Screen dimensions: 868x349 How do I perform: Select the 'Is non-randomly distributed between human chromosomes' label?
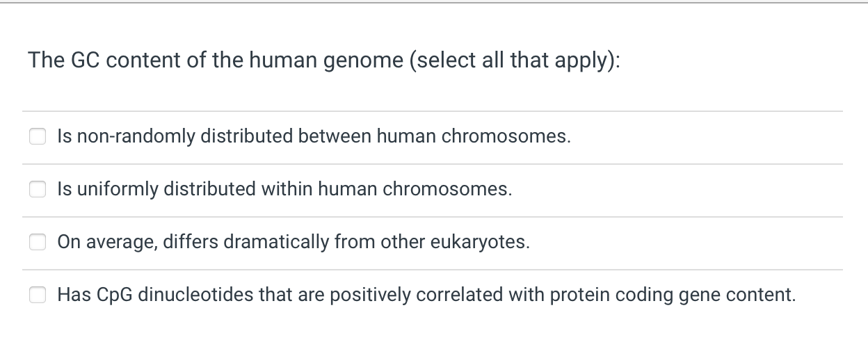click(x=314, y=136)
